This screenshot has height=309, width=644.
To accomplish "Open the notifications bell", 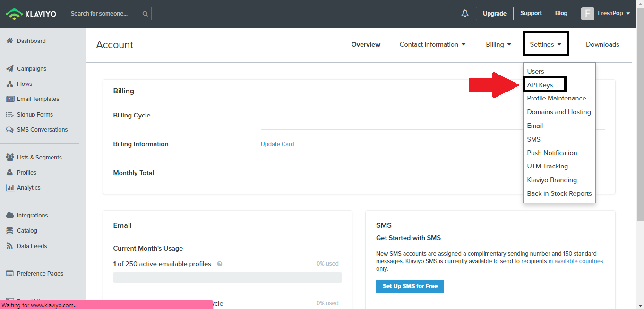I will tap(465, 14).
